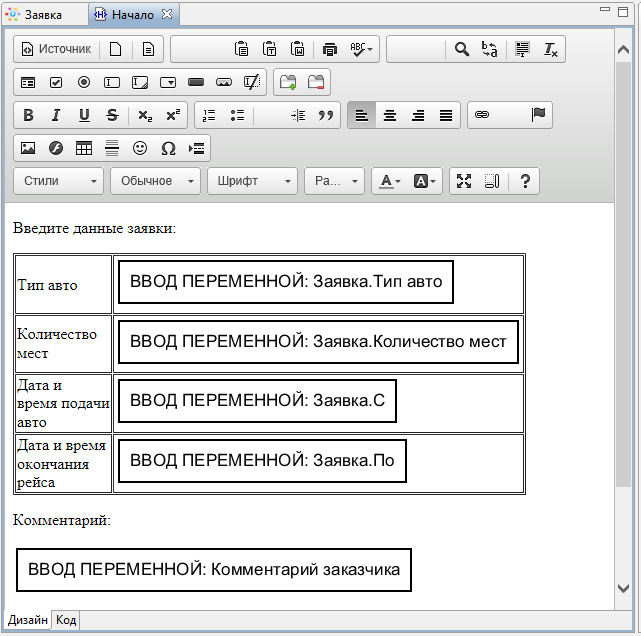This screenshot has width=641, height=636.
Task: Insert a hidden field
Action: coord(252,83)
